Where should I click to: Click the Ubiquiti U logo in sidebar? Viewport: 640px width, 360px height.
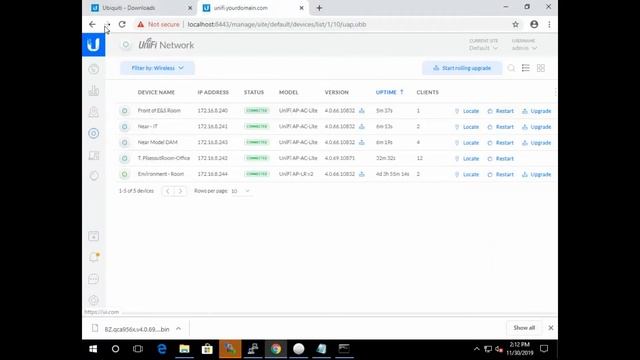[x=93, y=44]
